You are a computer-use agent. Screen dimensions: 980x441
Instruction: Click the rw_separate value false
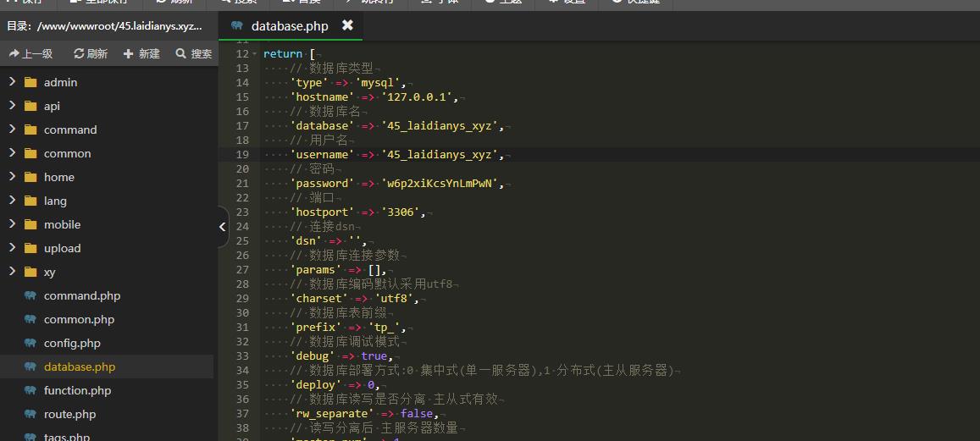click(417, 414)
